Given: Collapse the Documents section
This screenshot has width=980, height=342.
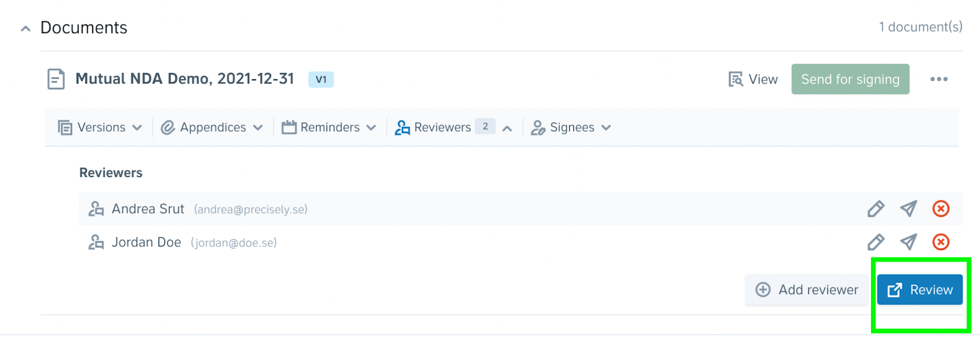Looking at the screenshot, I should click(26, 28).
